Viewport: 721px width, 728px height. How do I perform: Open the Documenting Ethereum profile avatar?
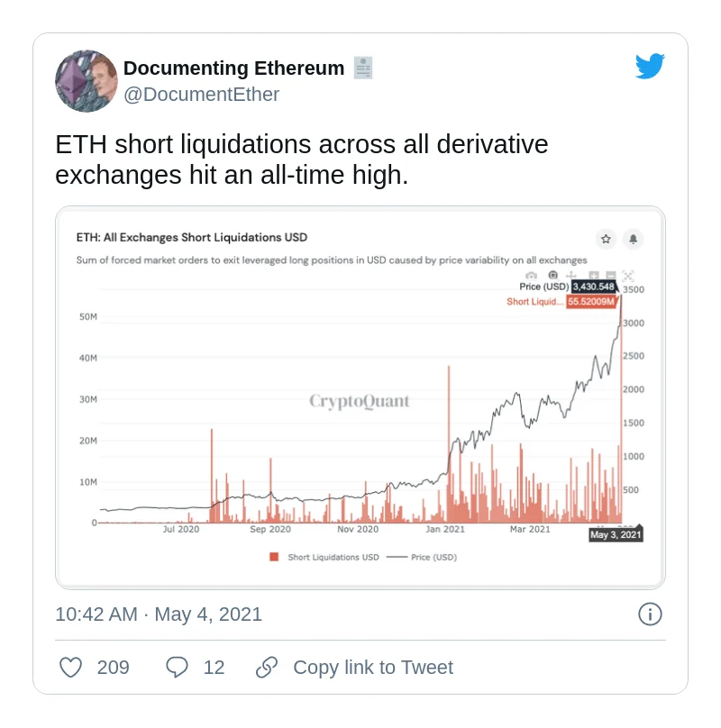[87, 81]
